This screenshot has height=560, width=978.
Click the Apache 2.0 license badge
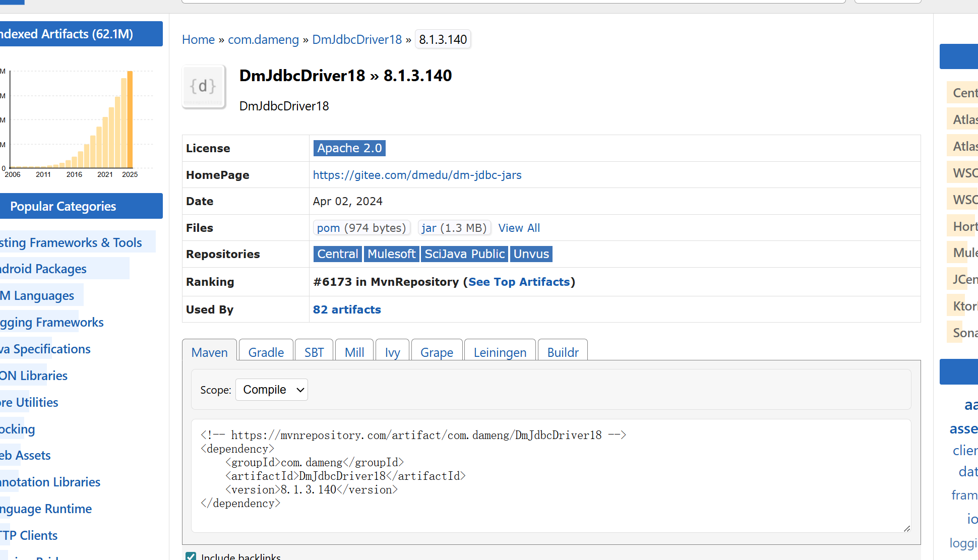point(349,148)
